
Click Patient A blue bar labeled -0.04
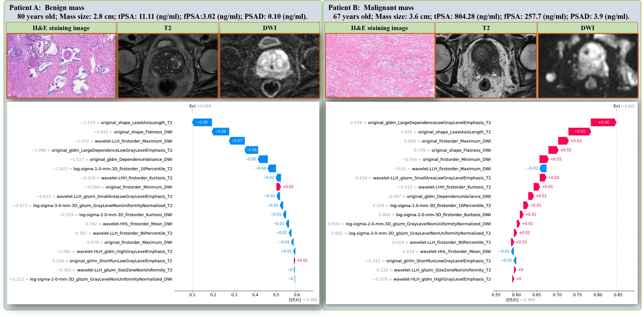(272, 168)
